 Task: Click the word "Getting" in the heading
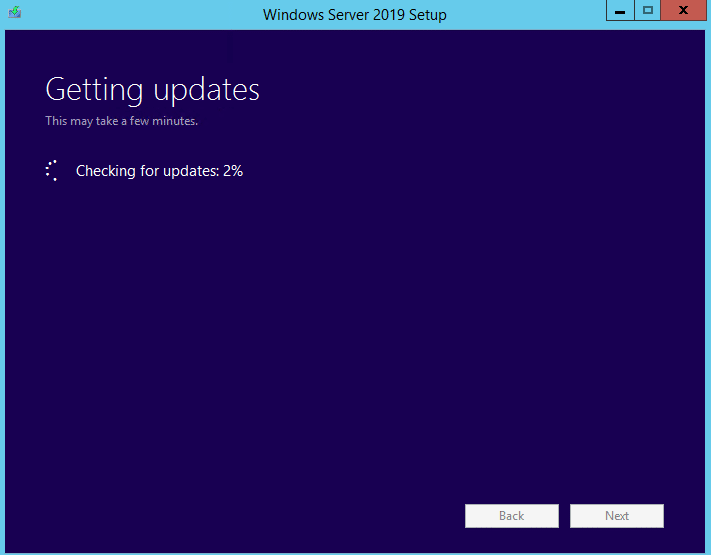[x=95, y=90]
